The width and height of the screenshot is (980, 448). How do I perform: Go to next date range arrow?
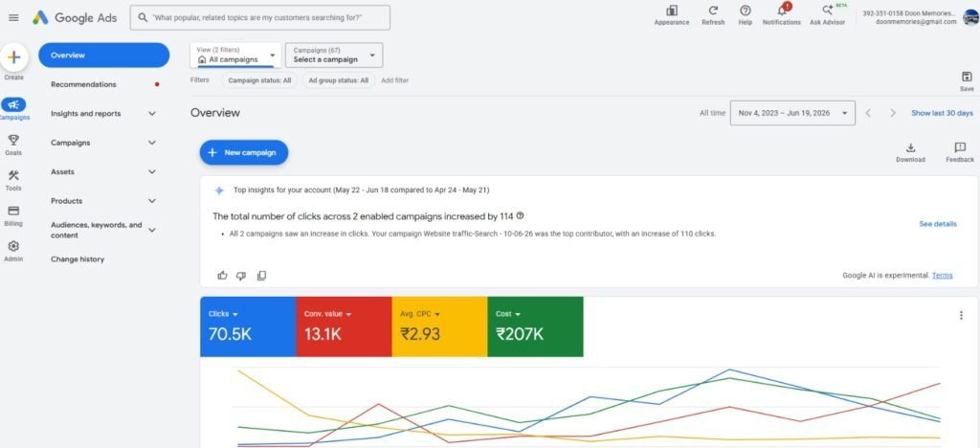tap(893, 113)
